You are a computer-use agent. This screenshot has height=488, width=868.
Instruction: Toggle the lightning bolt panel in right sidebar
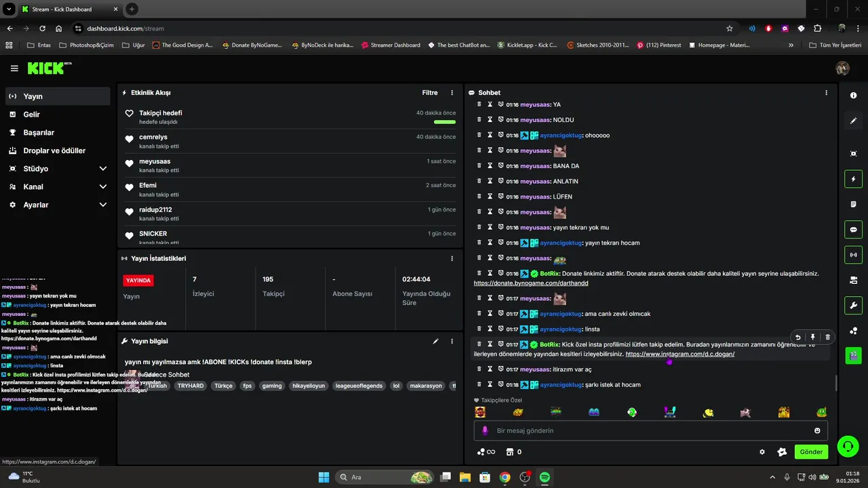(x=853, y=179)
